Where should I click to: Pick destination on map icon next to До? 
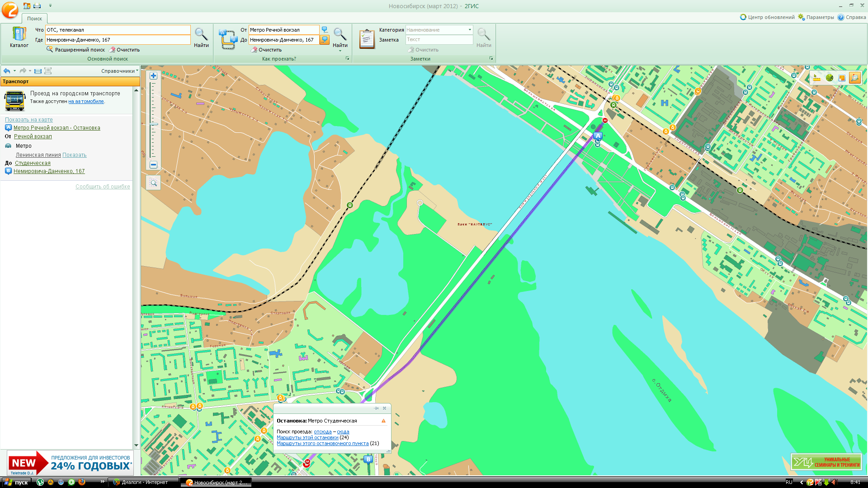click(325, 40)
